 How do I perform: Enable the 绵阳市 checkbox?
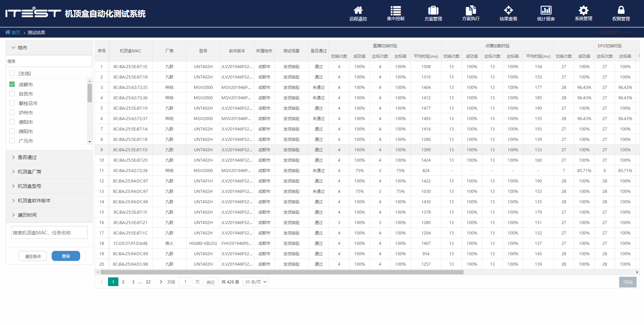tap(12, 131)
